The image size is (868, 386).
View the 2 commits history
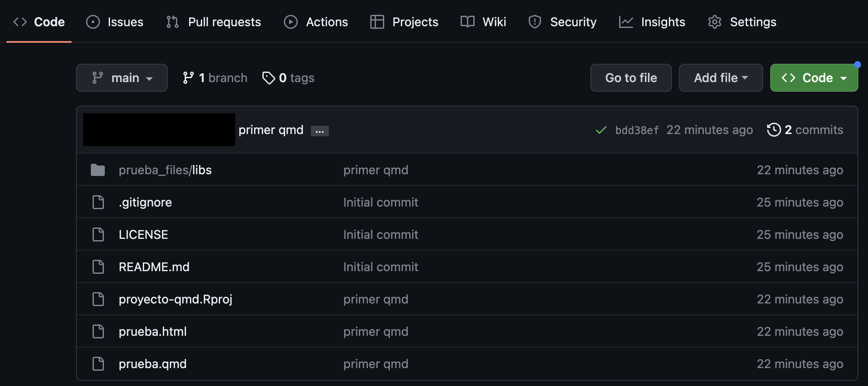click(813, 130)
